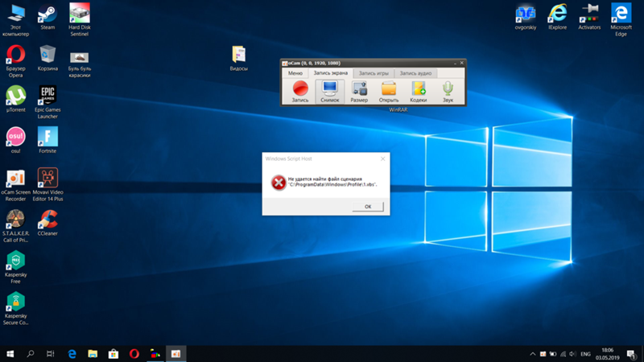Select the ovgorskiy desktop icon
The image size is (644, 362).
click(526, 17)
